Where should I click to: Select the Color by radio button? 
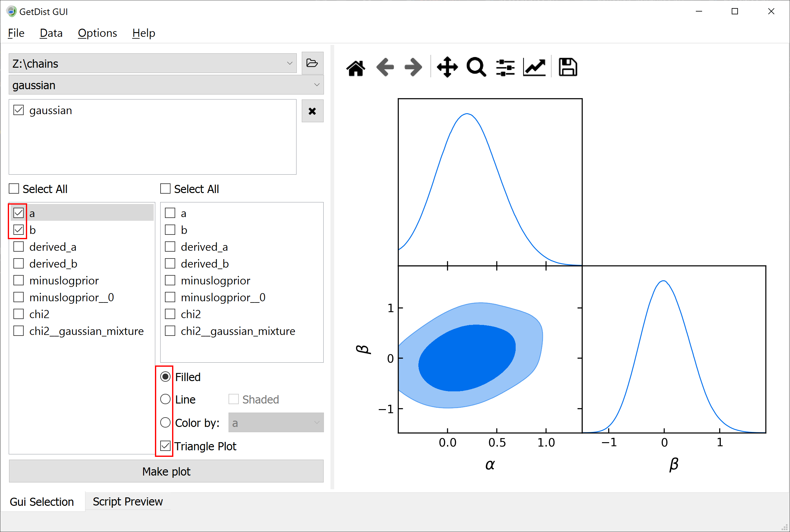tap(165, 423)
